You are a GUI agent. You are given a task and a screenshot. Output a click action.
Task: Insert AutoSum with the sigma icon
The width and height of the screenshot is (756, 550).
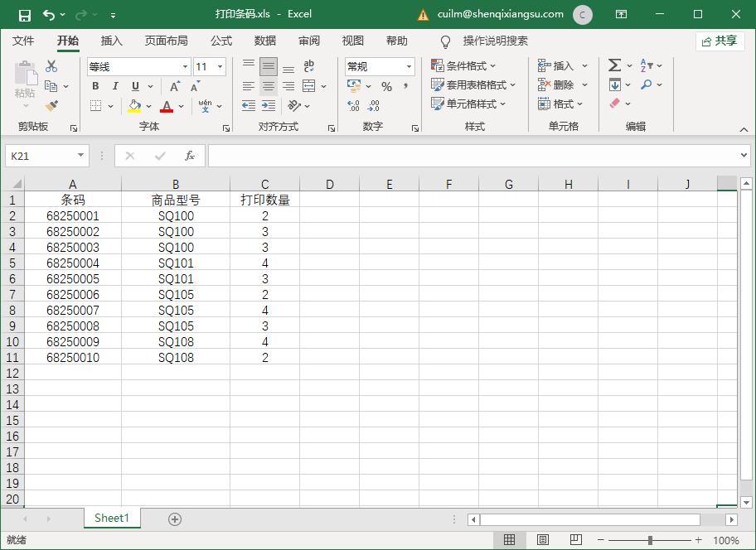click(x=615, y=65)
